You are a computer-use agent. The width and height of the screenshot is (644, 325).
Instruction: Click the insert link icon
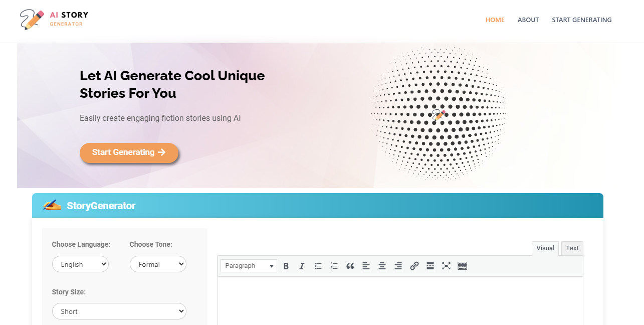click(x=414, y=266)
